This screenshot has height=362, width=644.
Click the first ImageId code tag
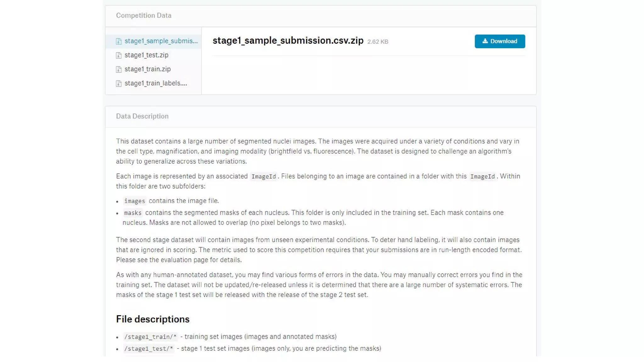pos(264,177)
